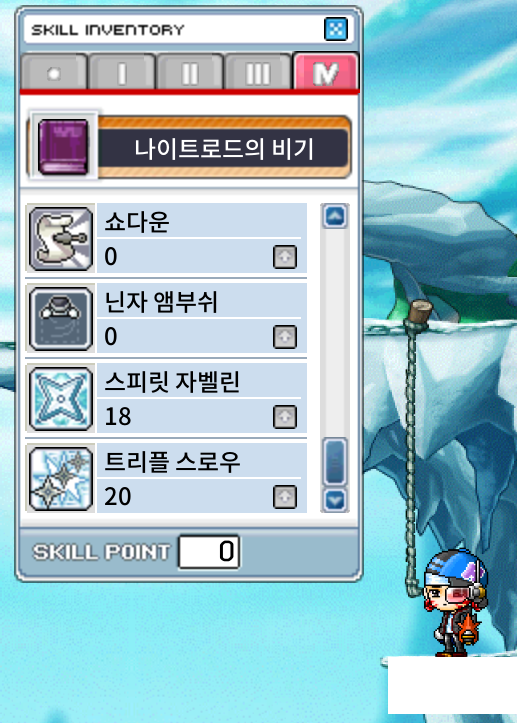This screenshot has height=723, width=517.
Task: Select the IV job skill tab
Action: pyautogui.click(x=326, y=72)
